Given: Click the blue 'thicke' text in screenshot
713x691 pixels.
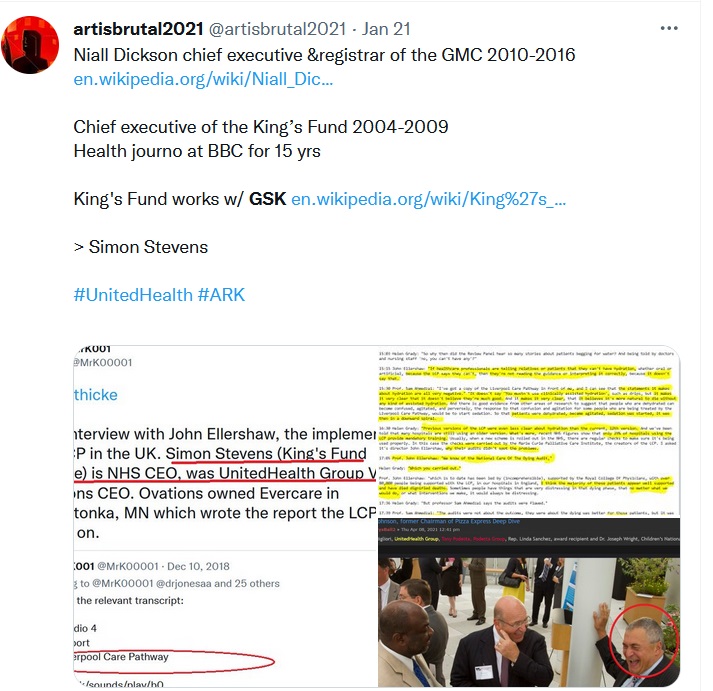Looking at the screenshot, I should point(95,395).
